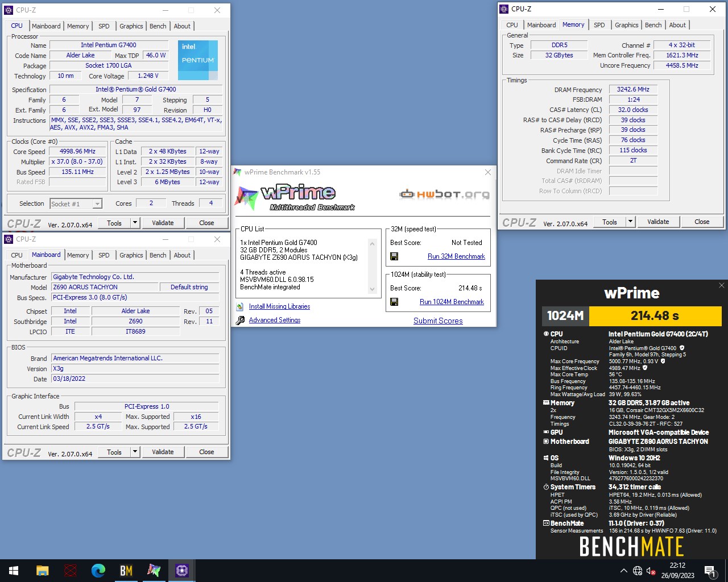Click DRAM Frequency value 3242.6 MHz
Screen dimensions: 728x582
(633, 89)
